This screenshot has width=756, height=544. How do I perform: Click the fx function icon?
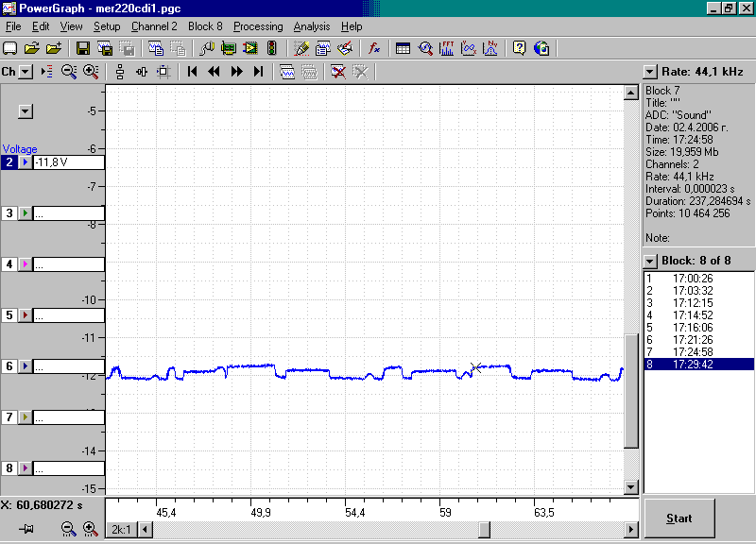(x=373, y=48)
